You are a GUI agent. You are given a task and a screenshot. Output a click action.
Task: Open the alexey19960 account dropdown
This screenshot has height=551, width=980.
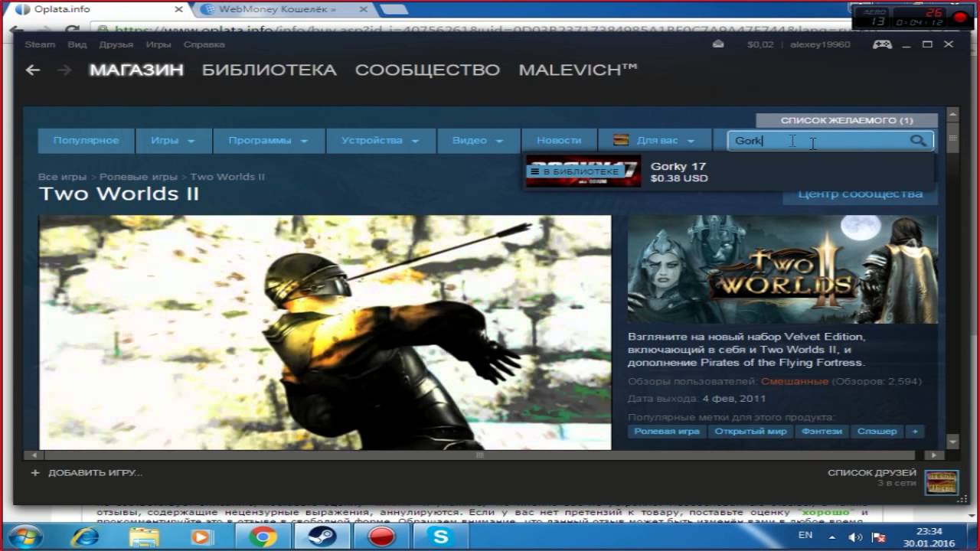[819, 44]
